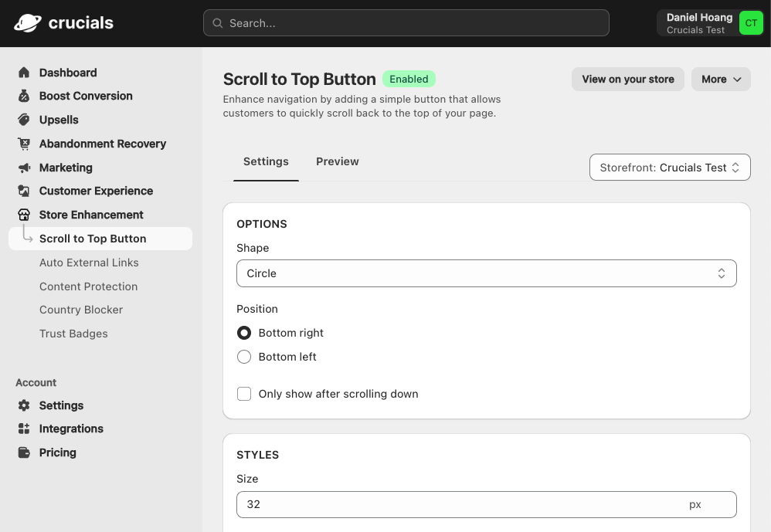Click View on your store button

pyautogui.click(x=628, y=79)
